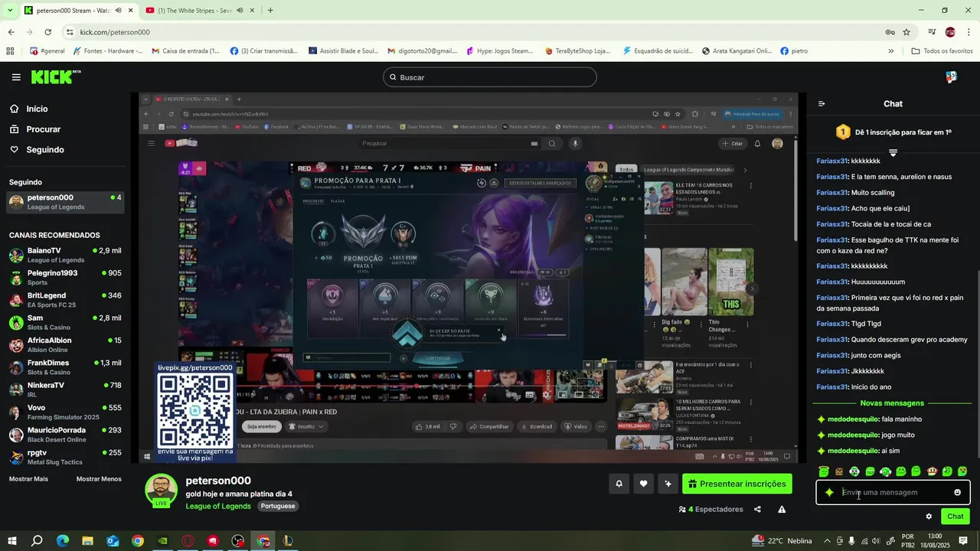This screenshot has height=551, width=980.
Task: Open the FrankDimes recommended channel
Action: (65, 367)
